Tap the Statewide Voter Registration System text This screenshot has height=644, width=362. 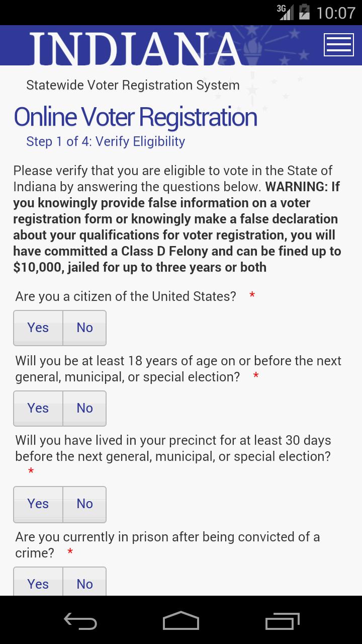(132, 85)
